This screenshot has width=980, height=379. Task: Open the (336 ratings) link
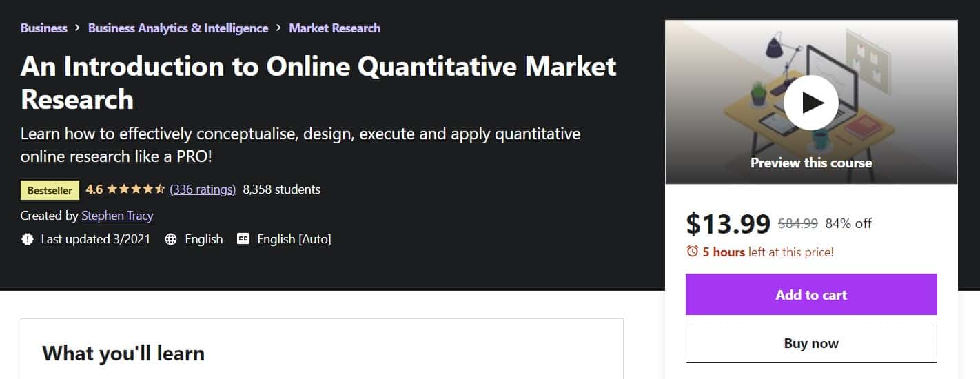pos(203,189)
